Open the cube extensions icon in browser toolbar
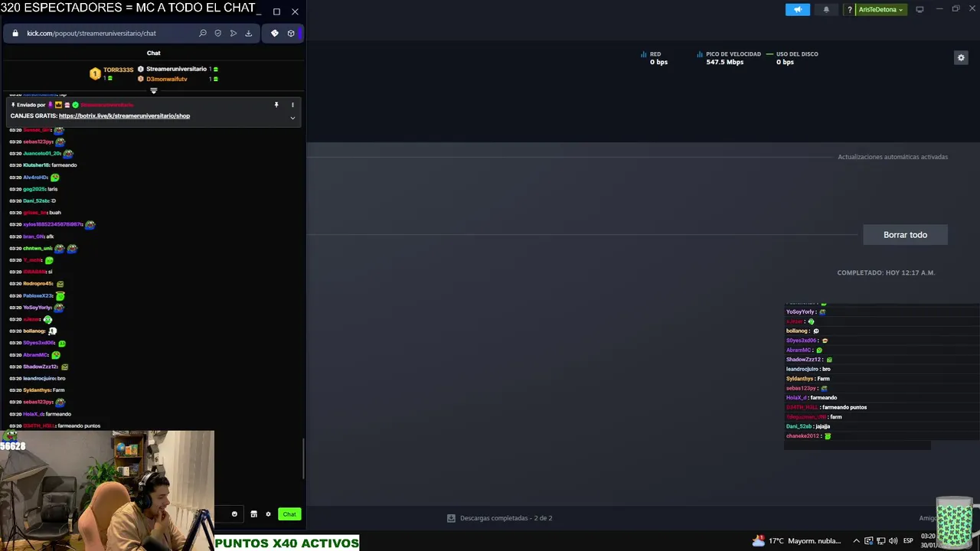Screen dimensions: 980x551 [291, 33]
